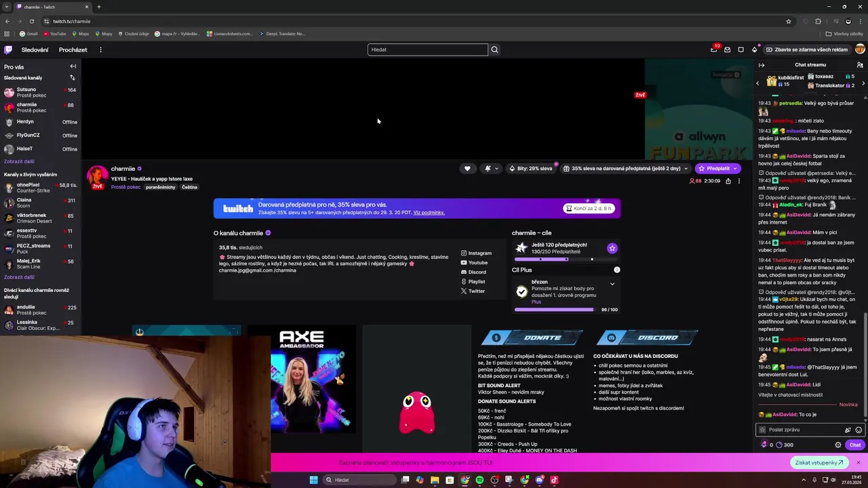Click the Cíl Plus info icon

[616, 270]
